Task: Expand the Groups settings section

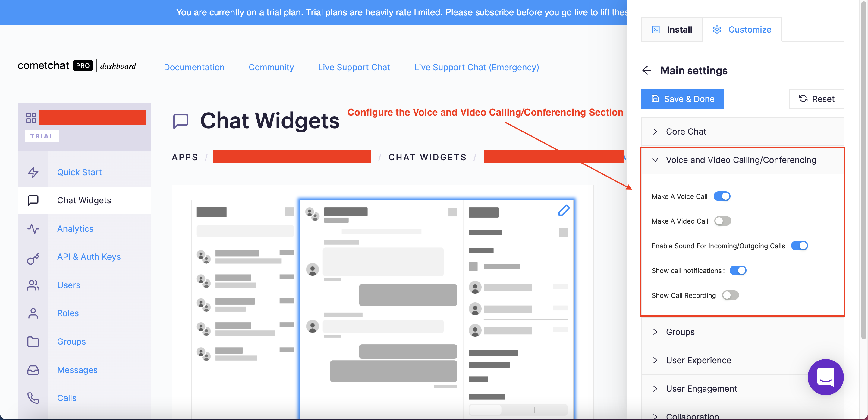Action: coord(679,331)
